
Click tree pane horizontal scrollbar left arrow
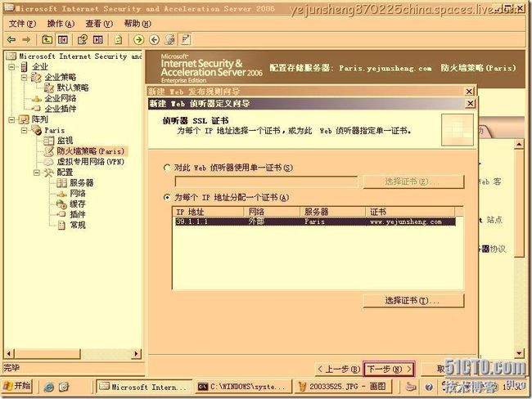[9, 354]
